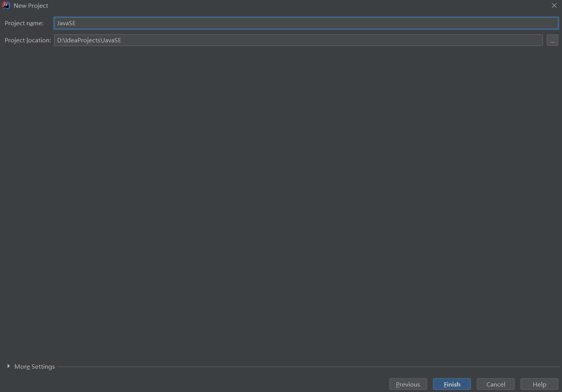Click the Project name input field

point(306,23)
